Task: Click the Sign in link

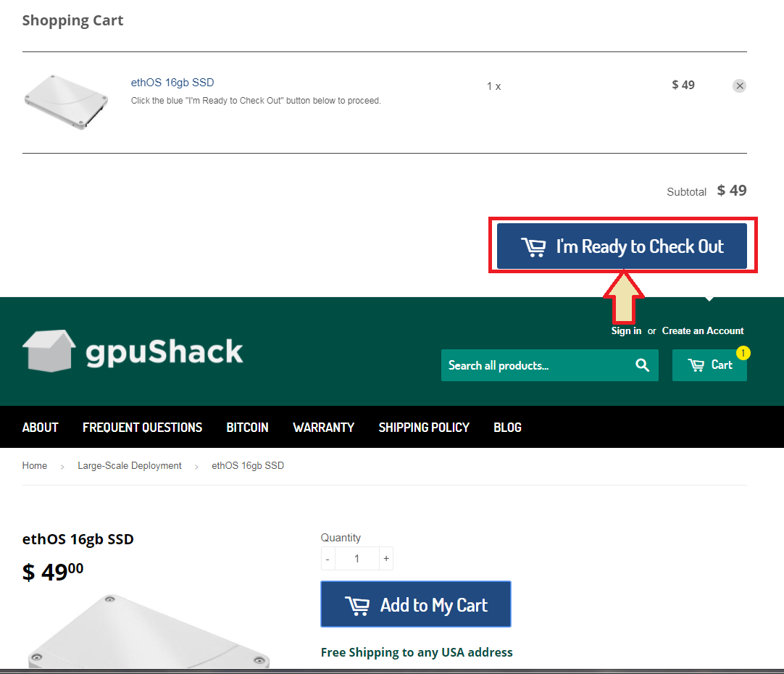Action: [x=626, y=331]
